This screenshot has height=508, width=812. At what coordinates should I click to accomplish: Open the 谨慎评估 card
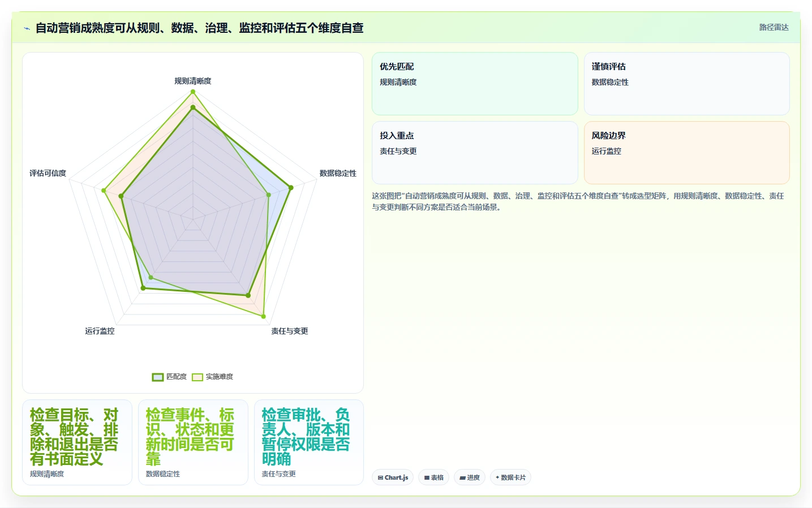coord(686,84)
